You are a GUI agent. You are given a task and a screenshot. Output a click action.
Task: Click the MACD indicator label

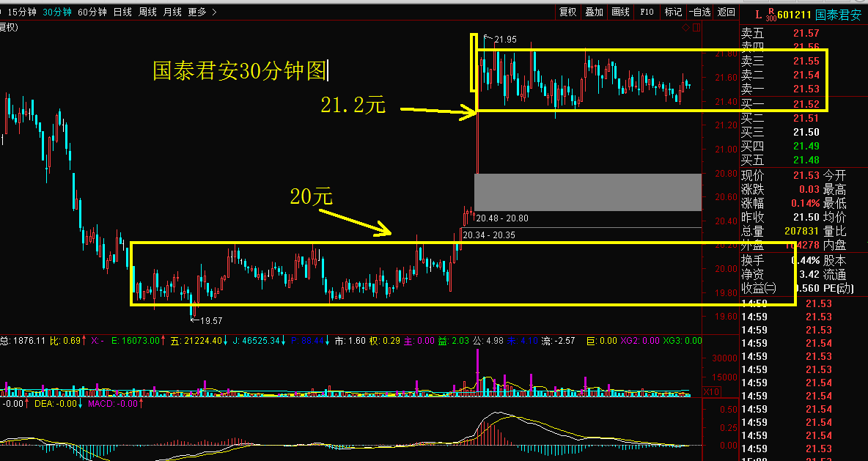[102, 403]
